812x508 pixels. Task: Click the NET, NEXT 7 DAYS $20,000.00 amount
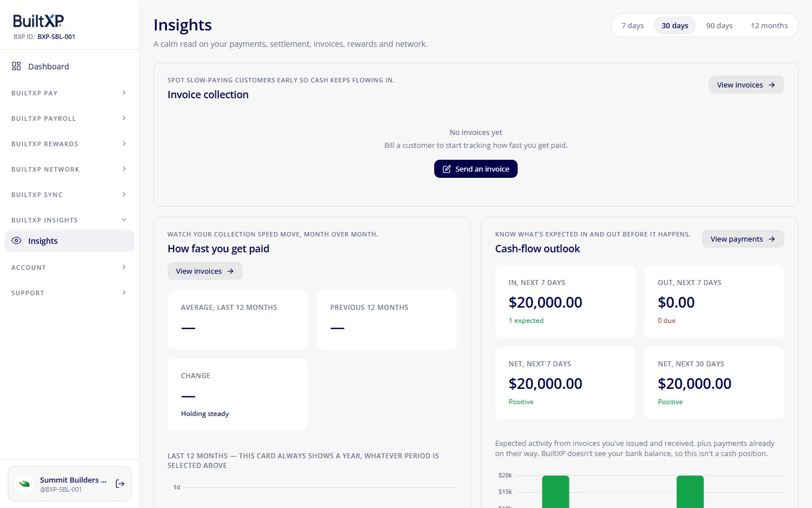[545, 384]
